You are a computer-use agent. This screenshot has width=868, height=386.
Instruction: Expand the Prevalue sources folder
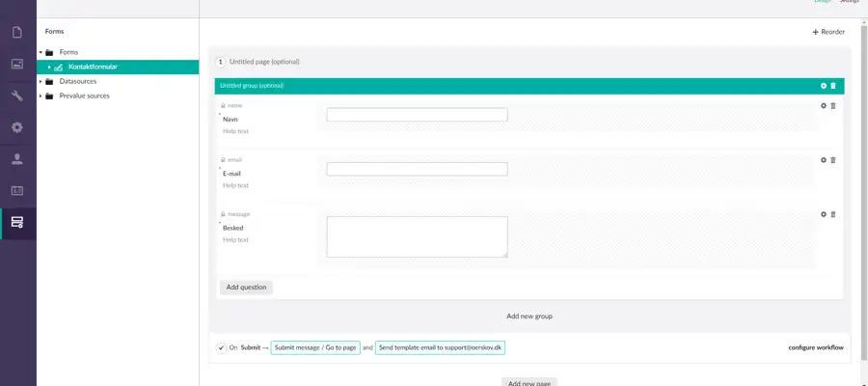click(x=41, y=96)
